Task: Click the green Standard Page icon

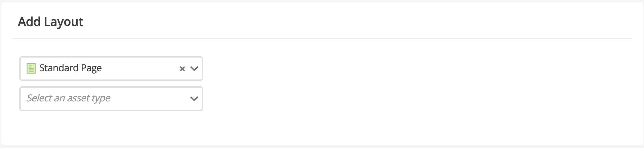Action: point(31,69)
